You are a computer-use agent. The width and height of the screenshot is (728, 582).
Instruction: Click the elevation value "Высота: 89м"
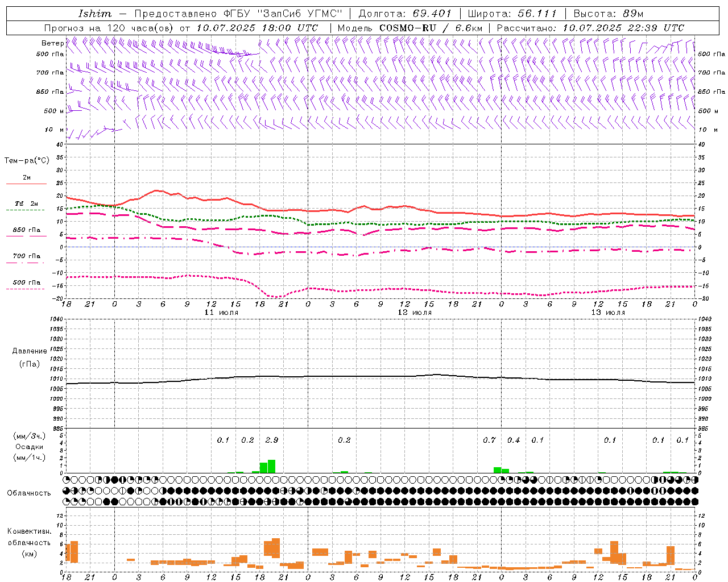[x=609, y=14]
